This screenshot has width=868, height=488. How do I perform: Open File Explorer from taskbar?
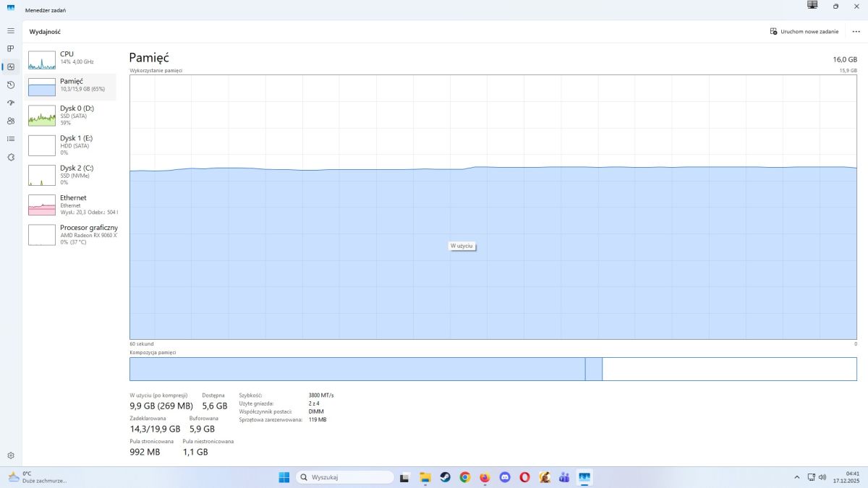click(x=425, y=477)
